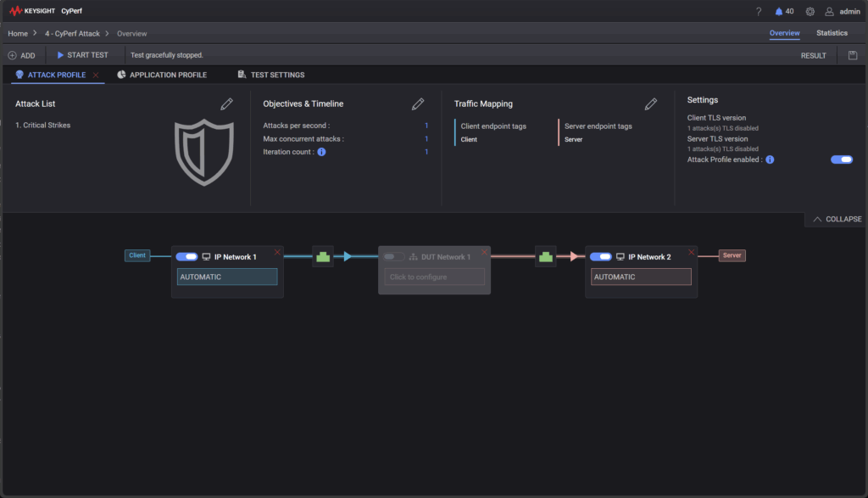868x498 pixels.
Task: Click the attack shield graphic
Action: click(203, 153)
